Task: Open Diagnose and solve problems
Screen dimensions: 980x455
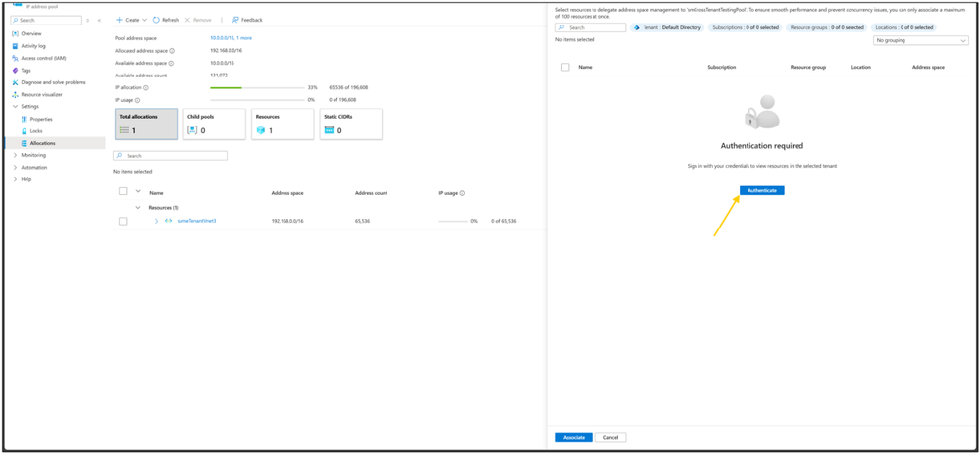Action: pyautogui.click(x=53, y=82)
